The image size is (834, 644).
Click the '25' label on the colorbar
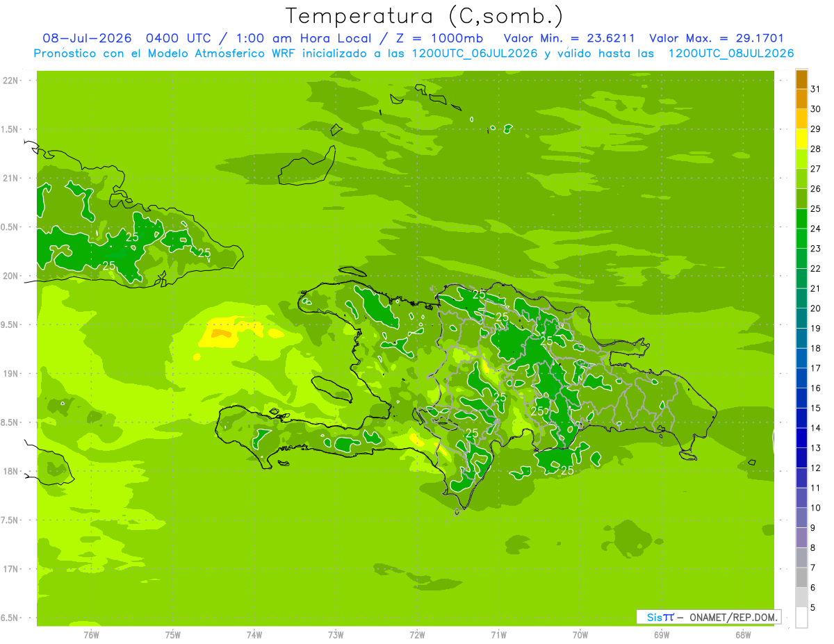coord(815,208)
